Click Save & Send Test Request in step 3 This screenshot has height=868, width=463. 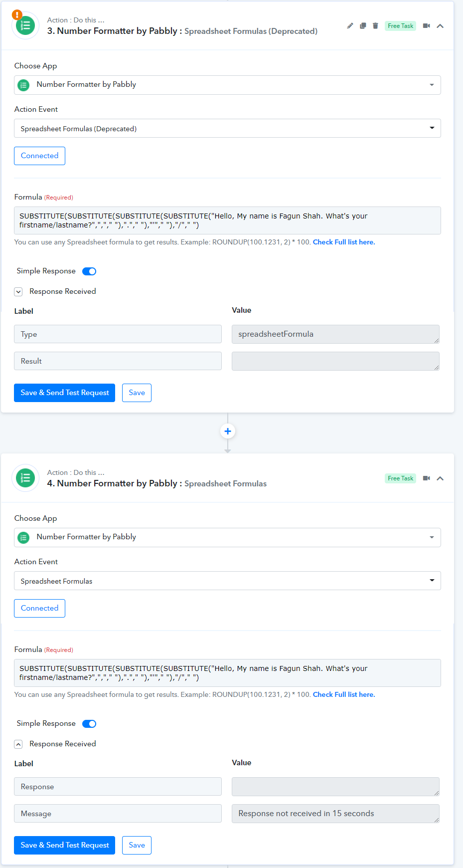point(64,393)
